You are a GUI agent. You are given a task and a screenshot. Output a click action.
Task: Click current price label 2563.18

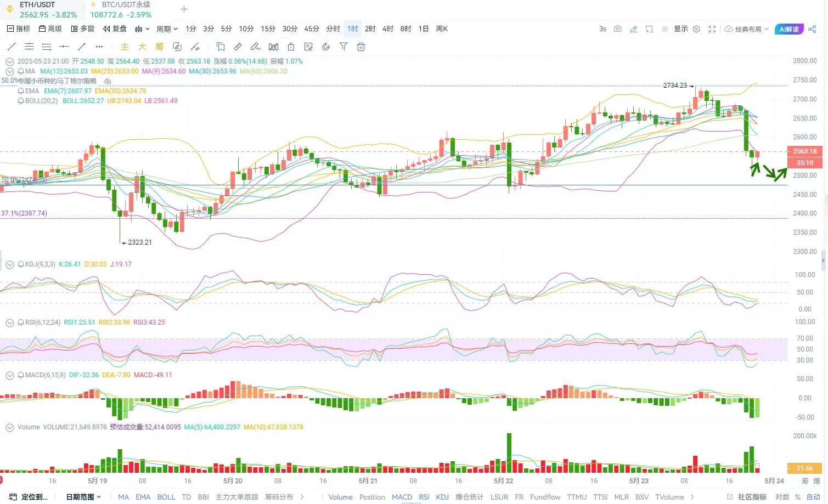pos(804,151)
